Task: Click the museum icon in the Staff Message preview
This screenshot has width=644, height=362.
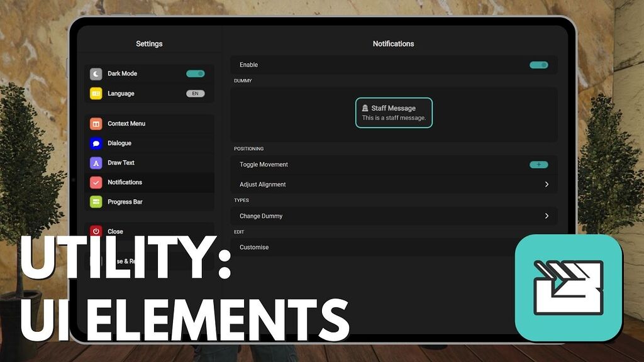Action: click(365, 107)
